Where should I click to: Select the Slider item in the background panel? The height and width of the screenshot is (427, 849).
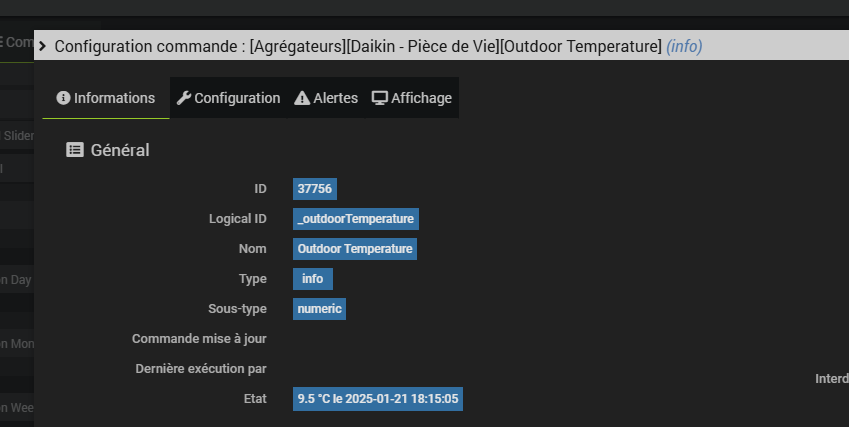(17, 135)
